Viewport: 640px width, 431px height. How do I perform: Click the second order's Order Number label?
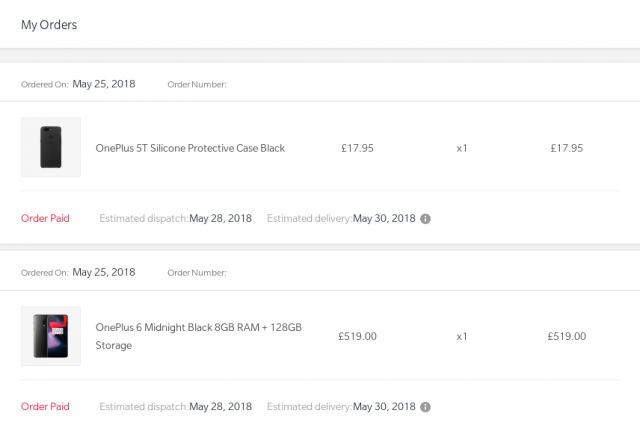pos(197,273)
